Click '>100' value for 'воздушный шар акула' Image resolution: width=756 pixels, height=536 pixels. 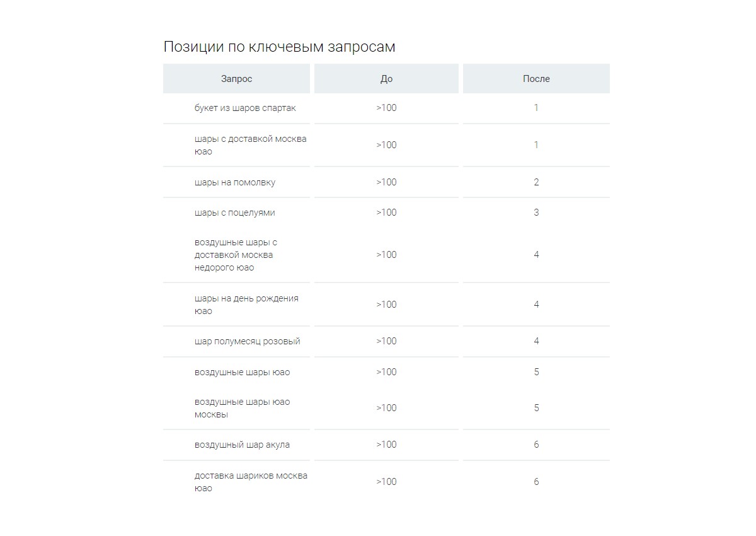387,445
